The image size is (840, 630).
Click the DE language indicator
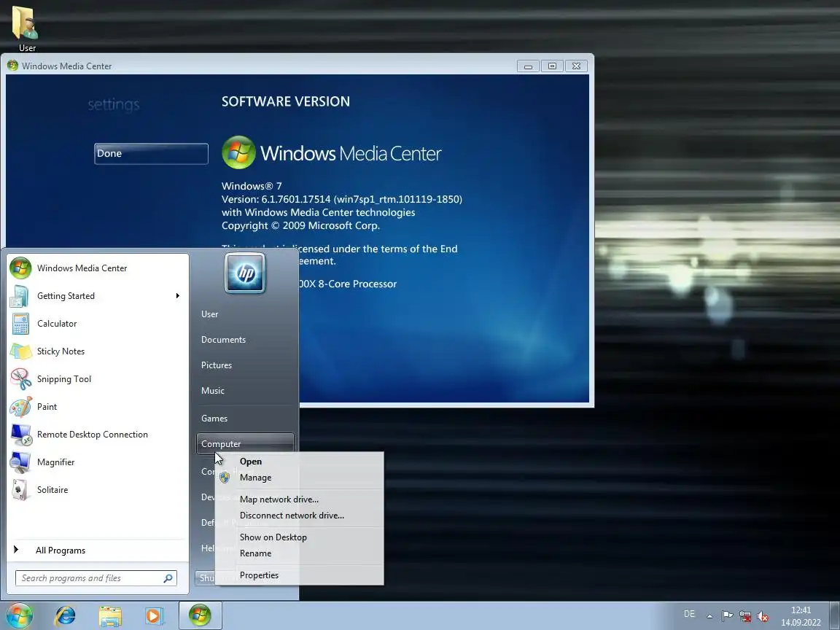[x=690, y=614]
